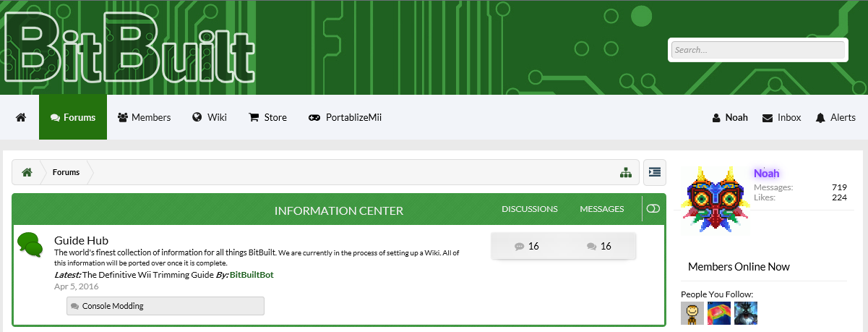Click the breadcrumb home icon
The height and width of the screenshot is (332, 868).
pyautogui.click(x=27, y=172)
